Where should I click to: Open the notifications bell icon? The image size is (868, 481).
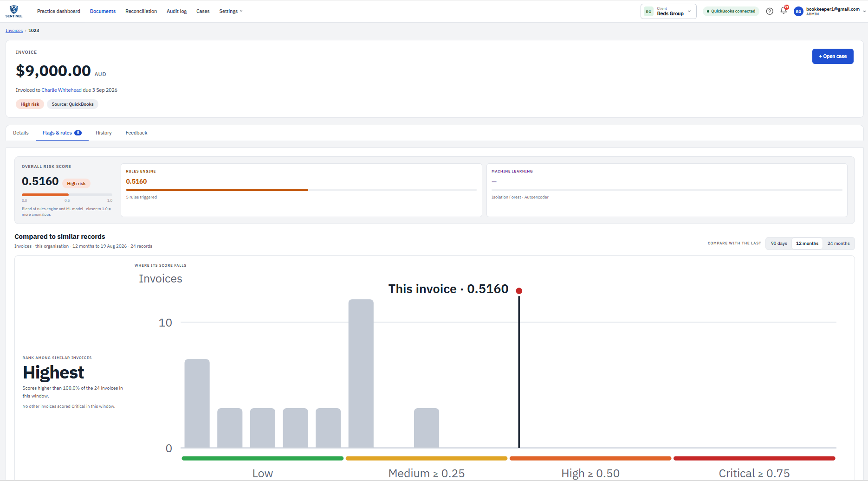pos(784,11)
